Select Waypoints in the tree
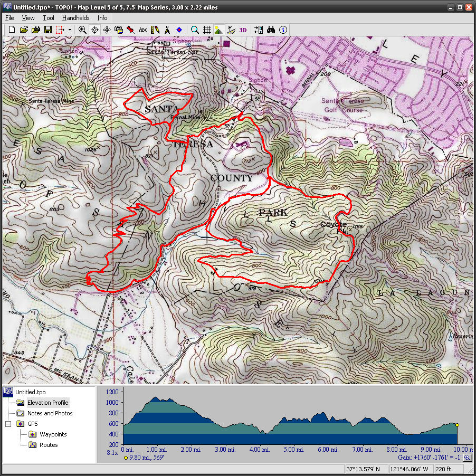Viewport: 476px width, 476px height. 53,434
